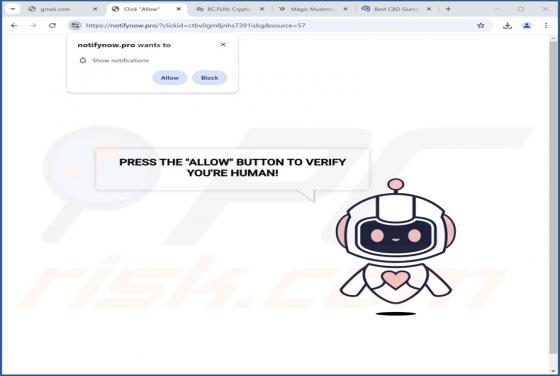Close the gmail.com tab
560x376 pixels.
95,9
